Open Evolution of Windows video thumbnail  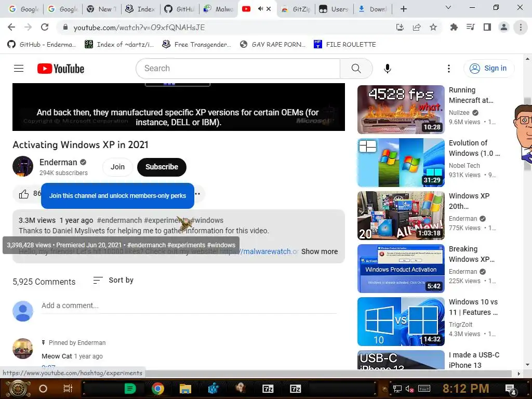(x=401, y=162)
